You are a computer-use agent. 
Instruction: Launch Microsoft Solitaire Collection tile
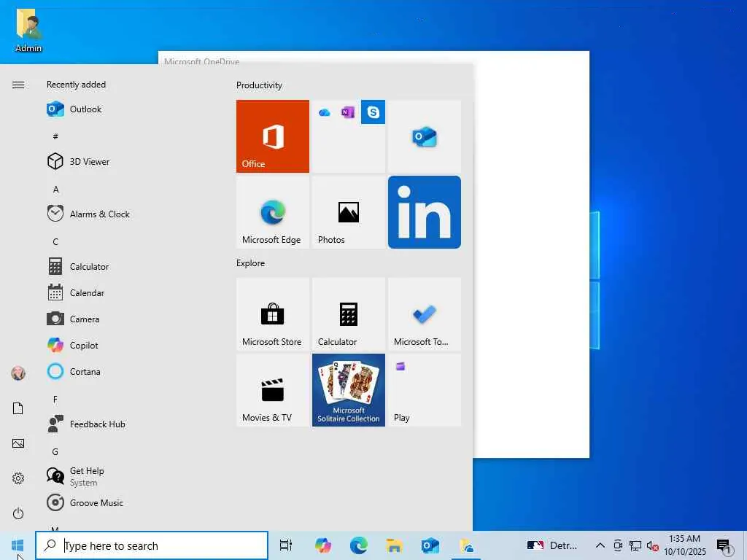tap(349, 390)
